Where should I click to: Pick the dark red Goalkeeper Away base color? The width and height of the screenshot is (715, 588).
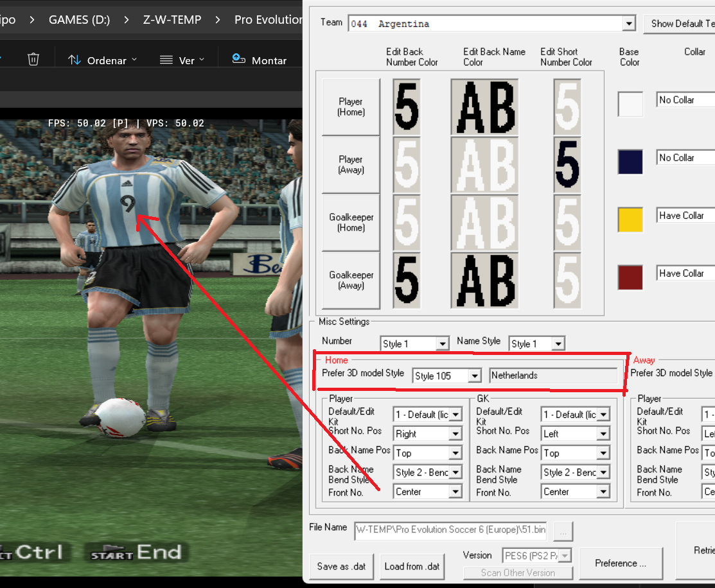point(630,277)
